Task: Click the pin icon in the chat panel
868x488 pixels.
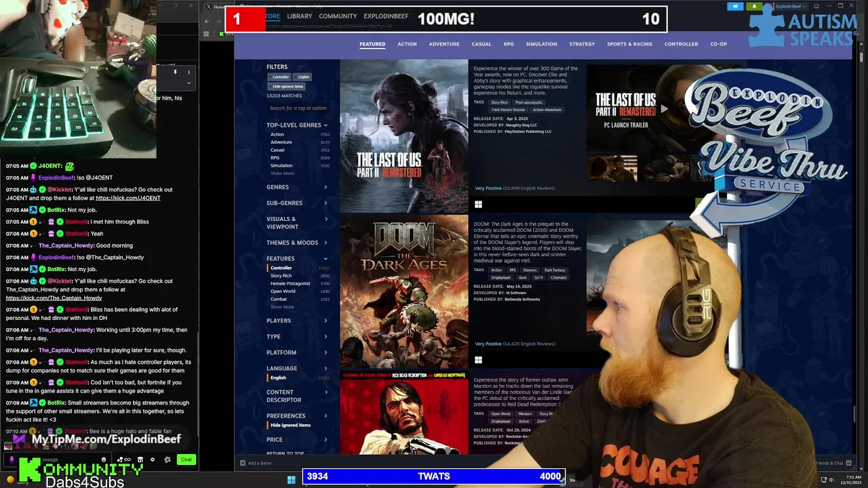Action: [x=175, y=72]
